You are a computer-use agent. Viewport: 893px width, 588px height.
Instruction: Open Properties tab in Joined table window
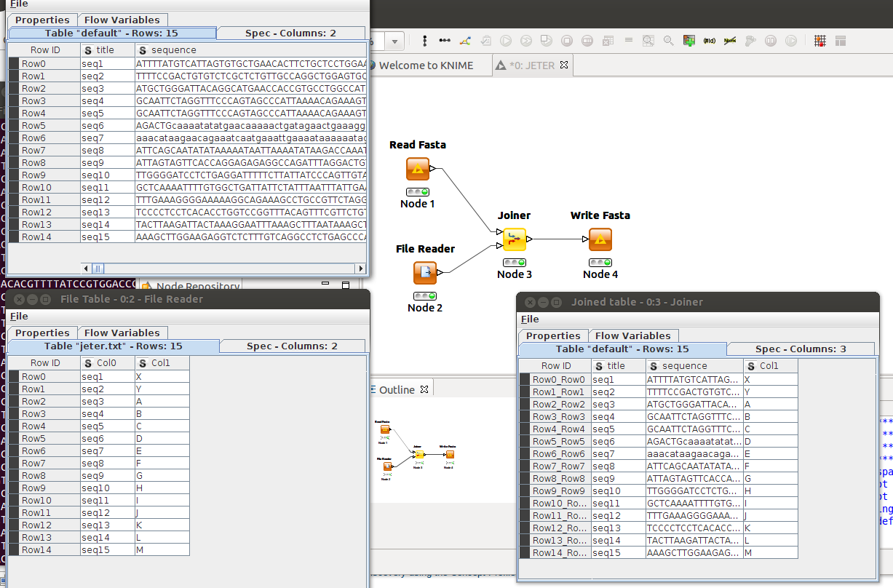pyautogui.click(x=554, y=335)
